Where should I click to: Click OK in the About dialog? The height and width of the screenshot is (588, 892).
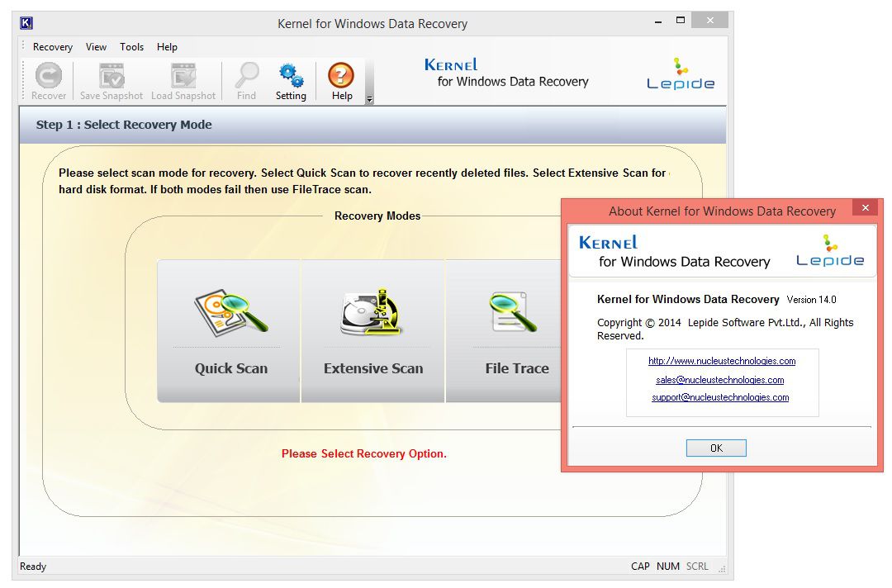point(716,448)
